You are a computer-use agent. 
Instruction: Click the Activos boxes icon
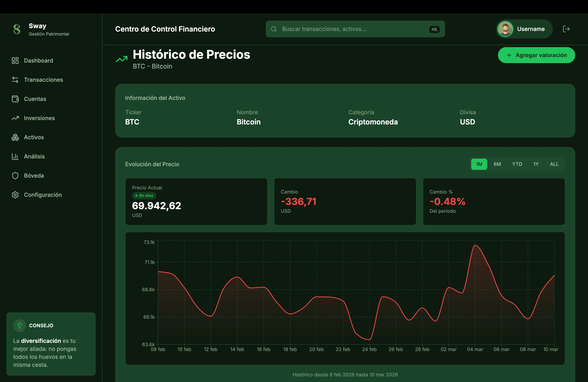pyautogui.click(x=15, y=137)
